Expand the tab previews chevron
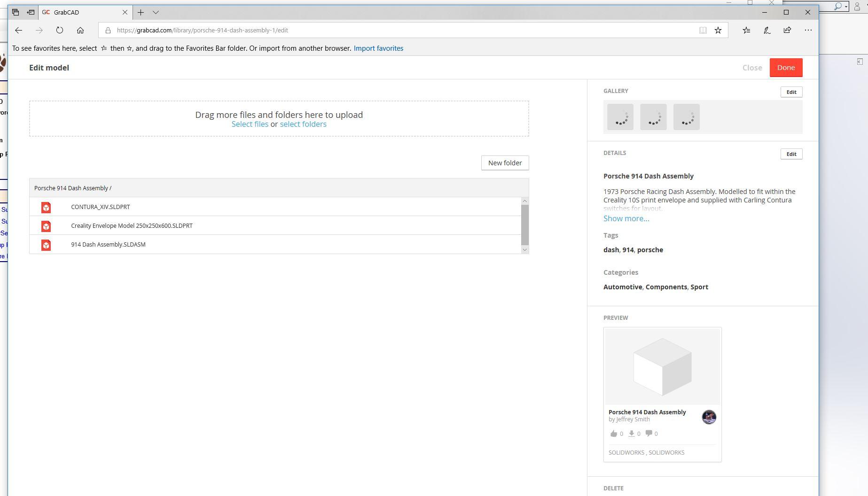The height and width of the screenshot is (496, 868). [x=156, y=12]
